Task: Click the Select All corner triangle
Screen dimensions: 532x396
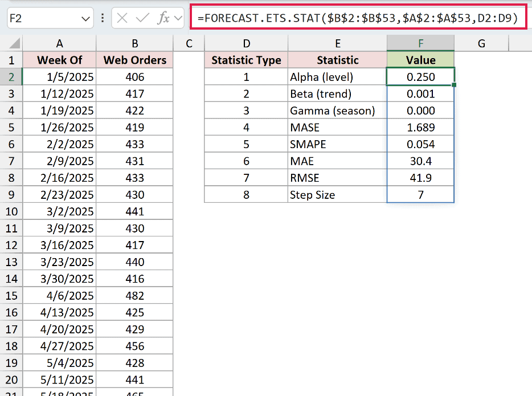Action: pyautogui.click(x=14, y=43)
